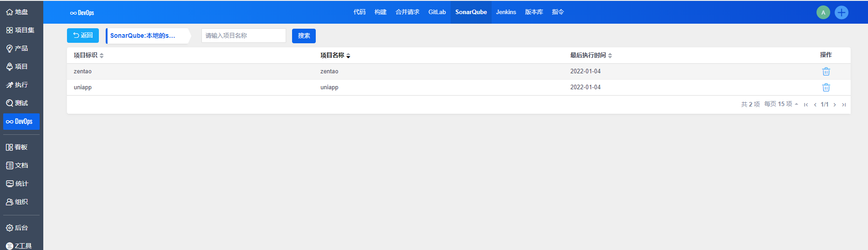Delete the zentao project row

click(x=826, y=71)
